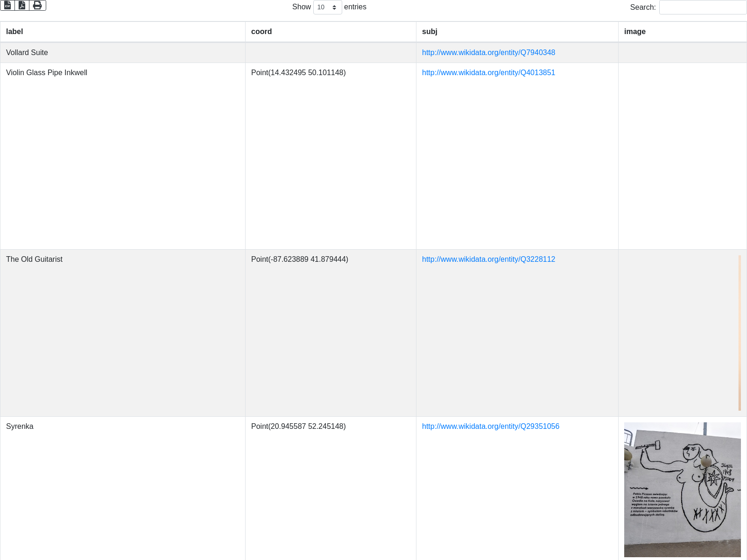Viewport: 747px width, 560px height.
Task: Focus the Search input field
Action: click(702, 7)
